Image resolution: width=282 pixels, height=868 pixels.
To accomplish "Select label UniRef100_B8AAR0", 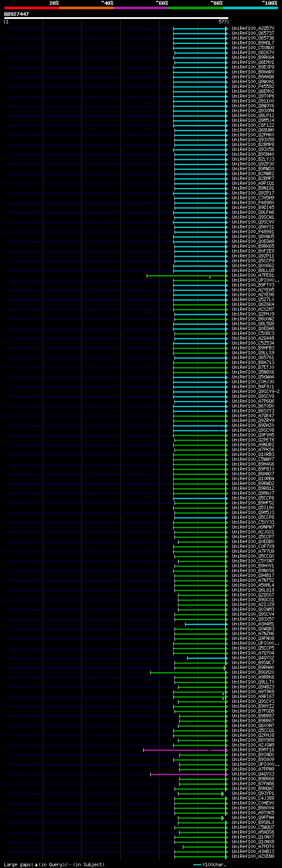I will click(x=253, y=72).
